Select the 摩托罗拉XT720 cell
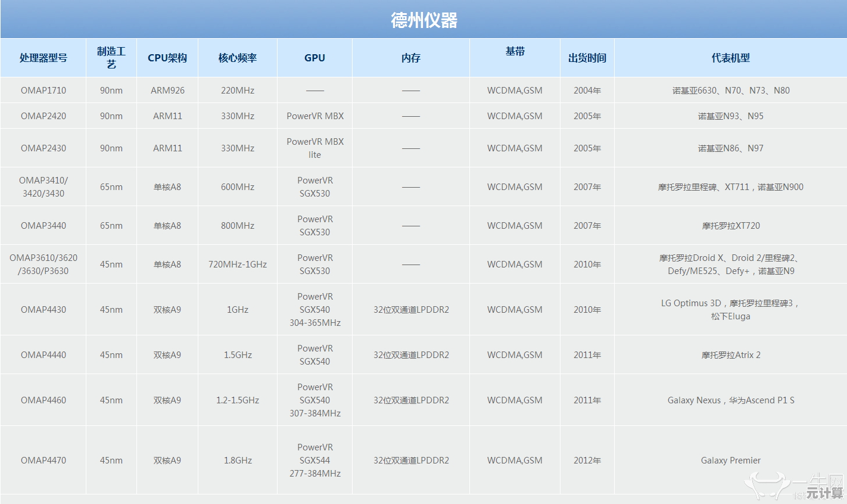 point(731,226)
